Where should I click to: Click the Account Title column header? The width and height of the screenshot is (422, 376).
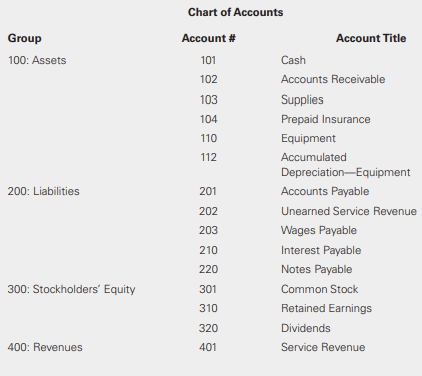pos(371,38)
